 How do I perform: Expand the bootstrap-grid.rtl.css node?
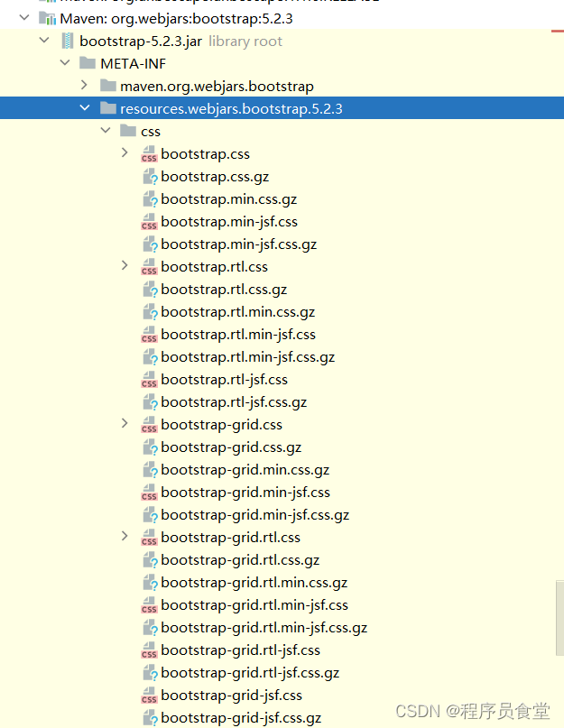point(125,536)
